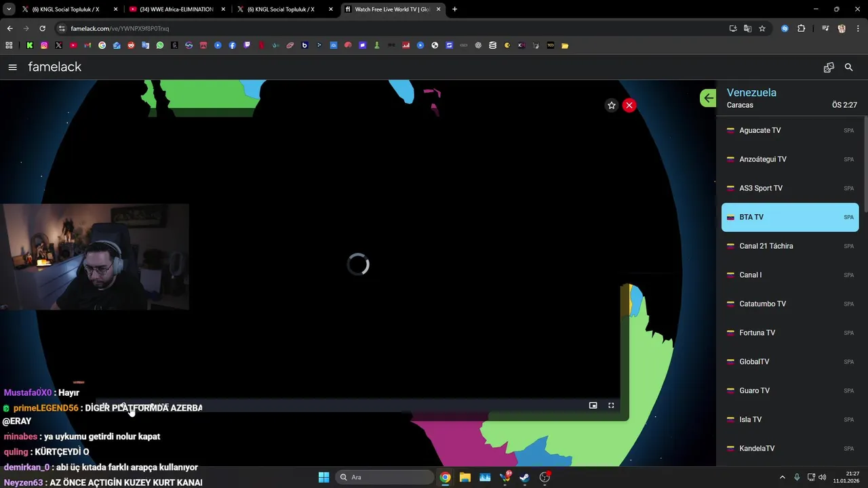Open the Chrome profile avatar
868x488 pixels.
(842, 28)
